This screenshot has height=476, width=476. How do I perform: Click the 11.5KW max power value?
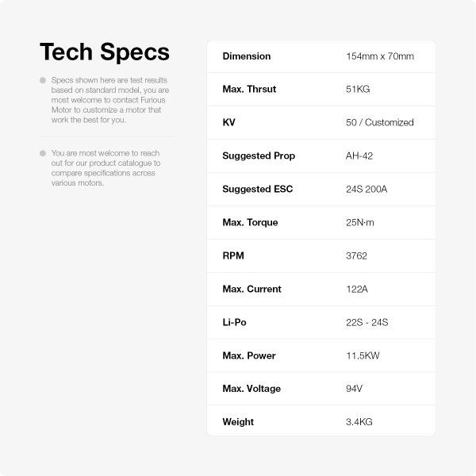pyautogui.click(x=363, y=356)
